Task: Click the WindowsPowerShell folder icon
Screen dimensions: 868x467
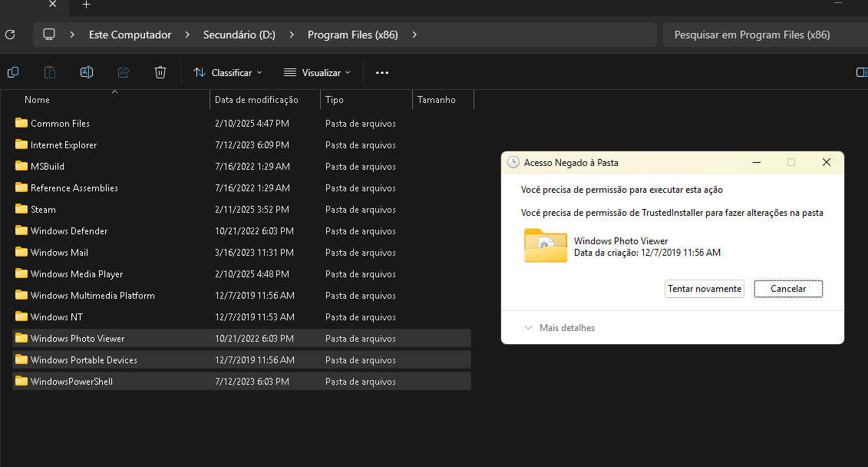Action: [21, 381]
